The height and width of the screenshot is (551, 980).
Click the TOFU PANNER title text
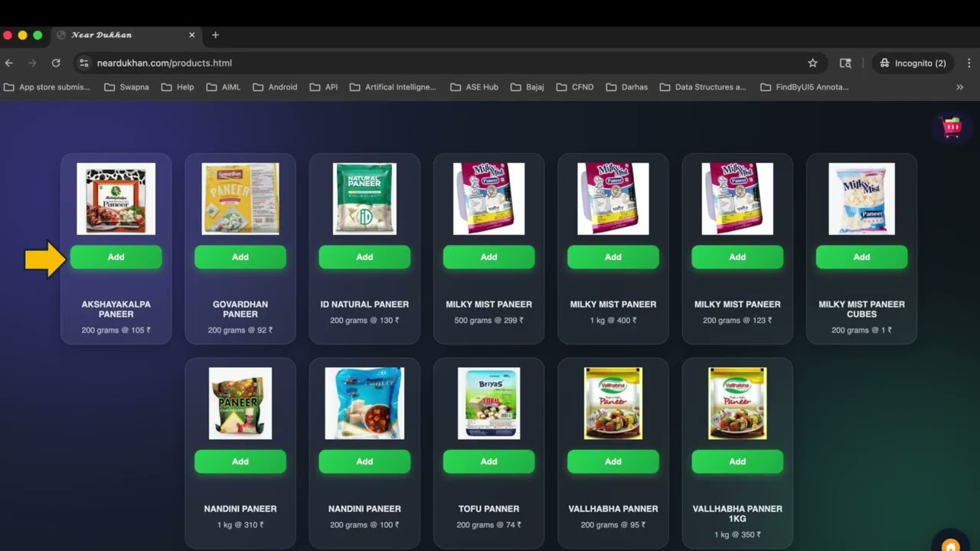click(x=488, y=509)
